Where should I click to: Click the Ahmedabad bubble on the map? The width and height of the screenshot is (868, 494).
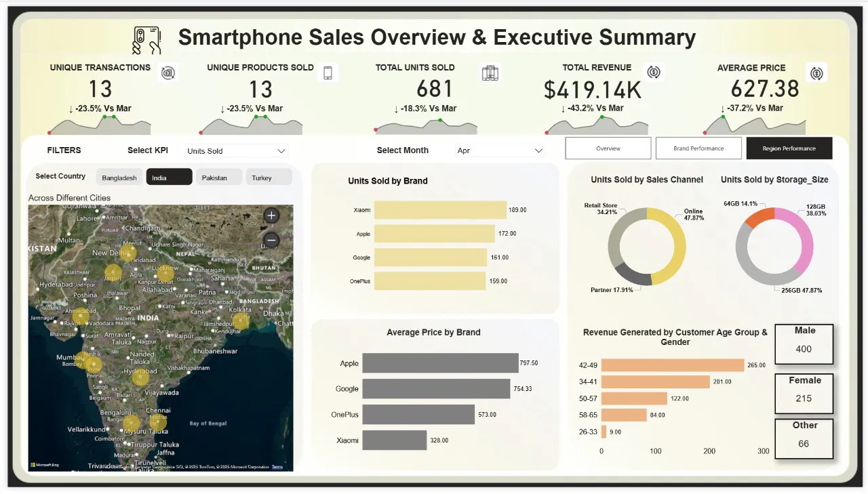tap(81, 316)
